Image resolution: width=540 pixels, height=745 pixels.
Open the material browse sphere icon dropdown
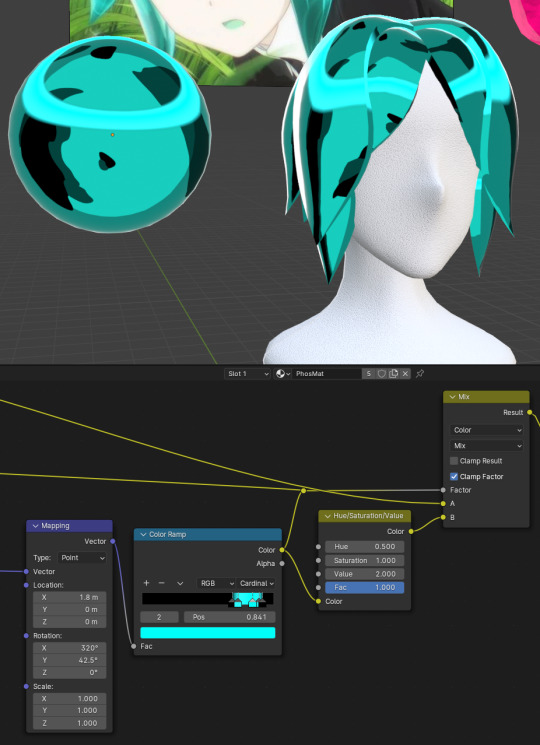tap(283, 374)
